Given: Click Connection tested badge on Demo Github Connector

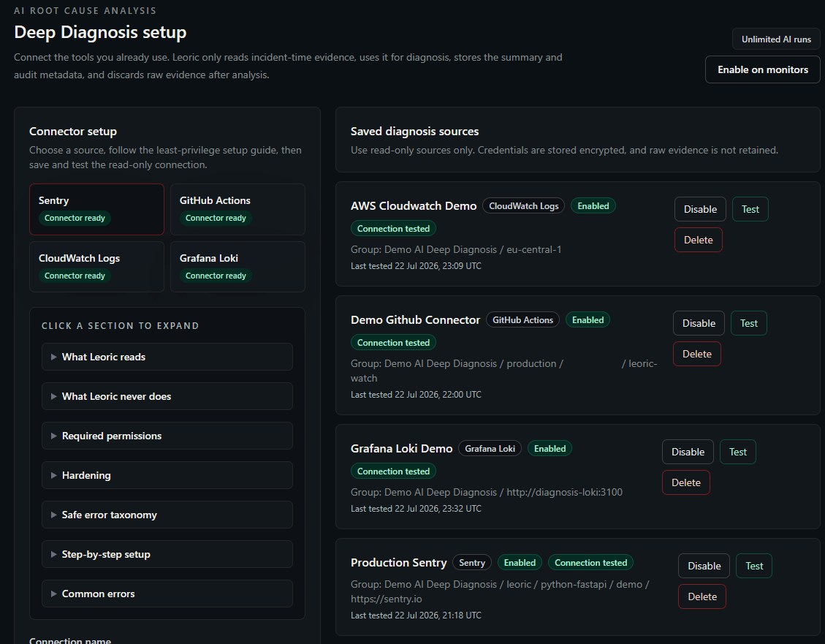Looking at the screenshot, I should 393,343.
